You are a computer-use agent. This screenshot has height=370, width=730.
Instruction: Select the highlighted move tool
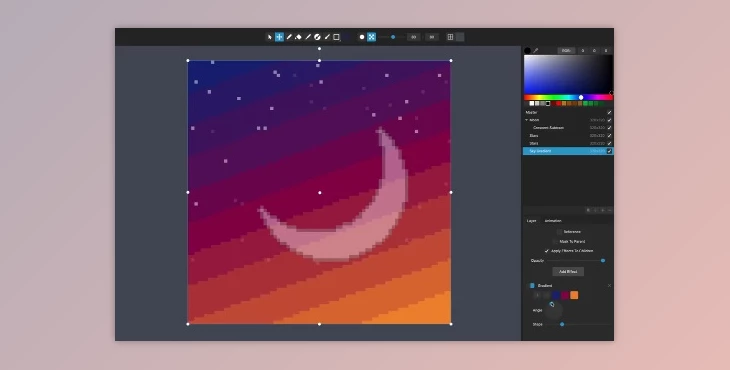[279, 37]
